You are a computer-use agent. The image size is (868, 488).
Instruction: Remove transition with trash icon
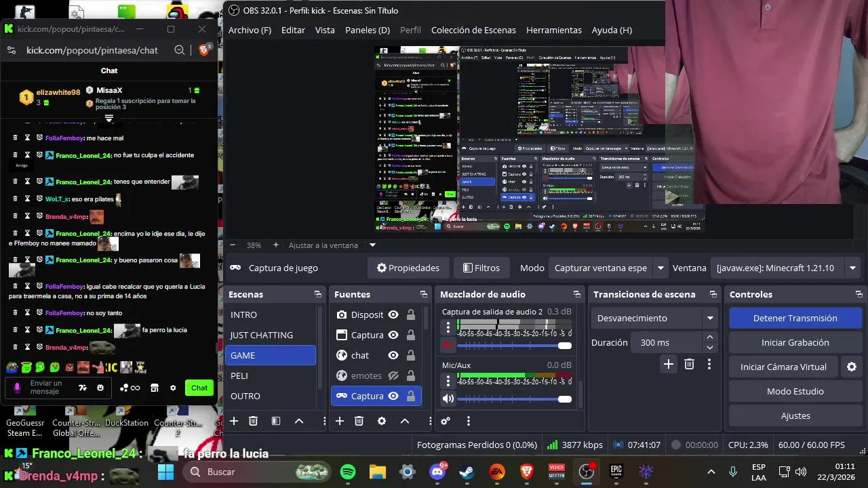point(689,364)
